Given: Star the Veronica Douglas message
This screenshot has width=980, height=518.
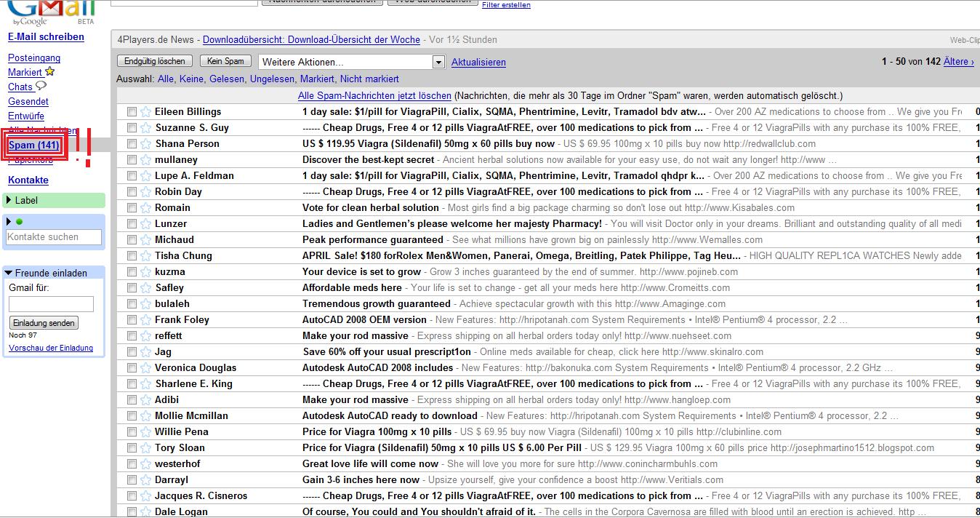Looking at the screenshot, I should click(145, 368).
